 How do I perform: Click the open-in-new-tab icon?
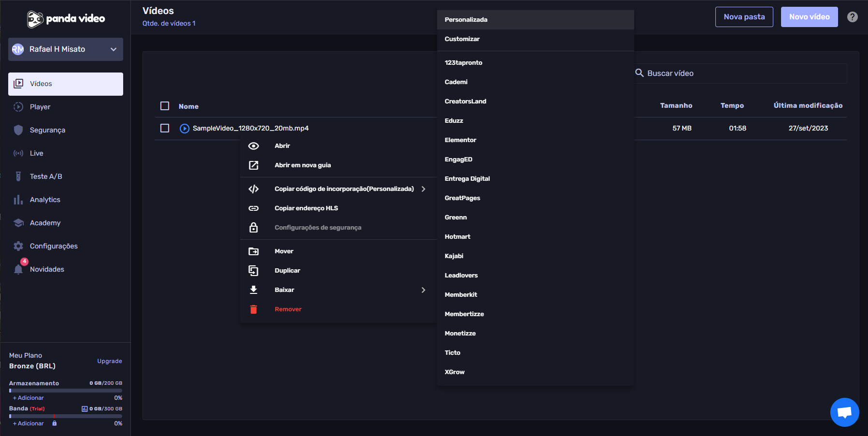point(254,165)
